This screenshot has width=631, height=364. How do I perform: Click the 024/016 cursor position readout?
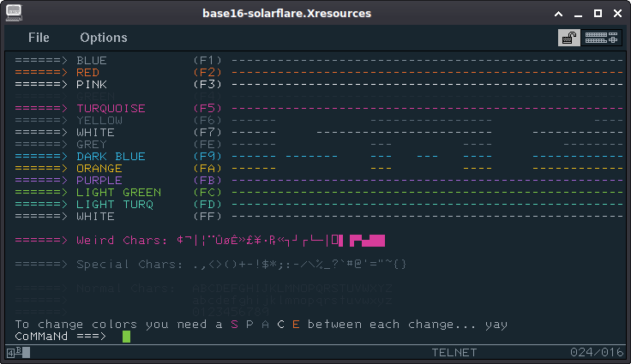[597, 353]
